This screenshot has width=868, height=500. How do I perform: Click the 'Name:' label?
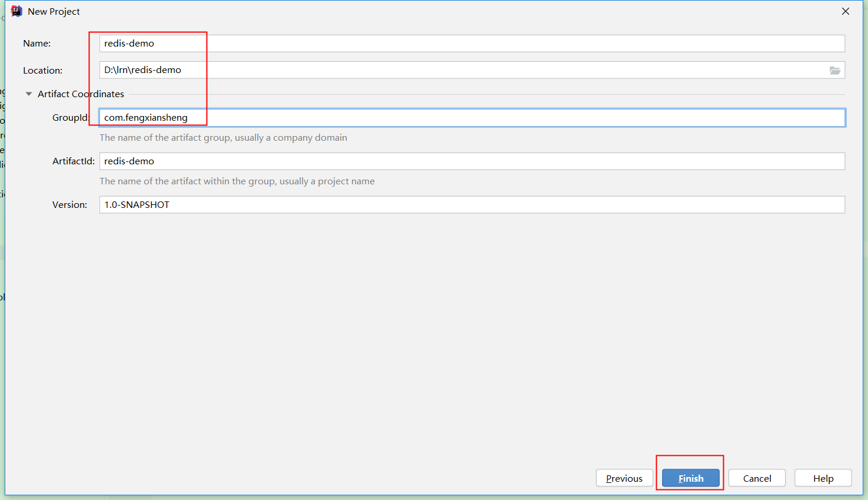click(x=37, y=44)
